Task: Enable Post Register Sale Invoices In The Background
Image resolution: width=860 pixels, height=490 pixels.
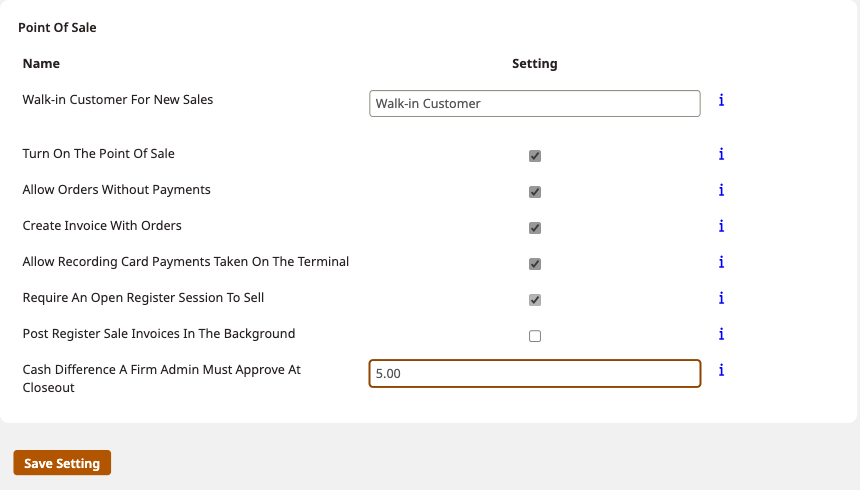Action: (x=535, y=336)
